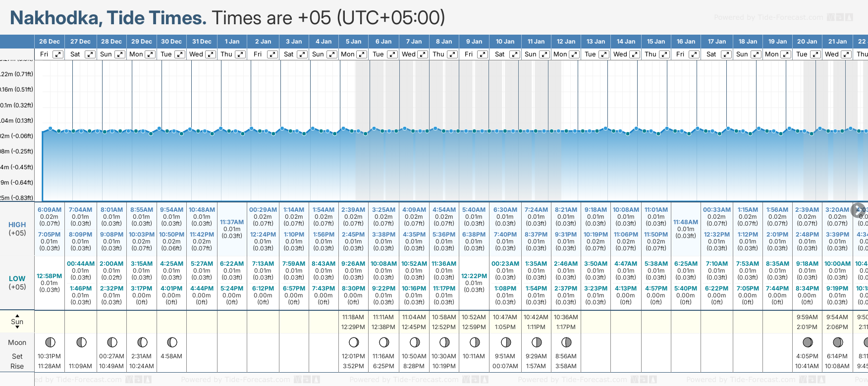This screenshot has width=868, height=386.
Task: Select the 9 Jan date header
Action: pyautogui.click(x=474, y=42)
